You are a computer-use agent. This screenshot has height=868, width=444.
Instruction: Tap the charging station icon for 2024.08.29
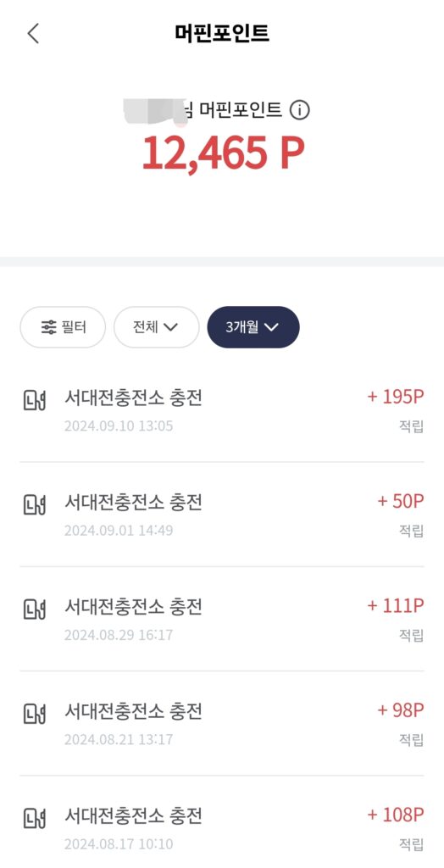[x=34, y=609]
